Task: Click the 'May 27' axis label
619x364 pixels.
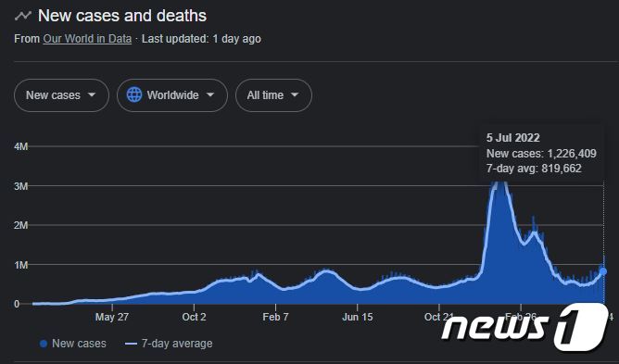Action: [112, 317]
